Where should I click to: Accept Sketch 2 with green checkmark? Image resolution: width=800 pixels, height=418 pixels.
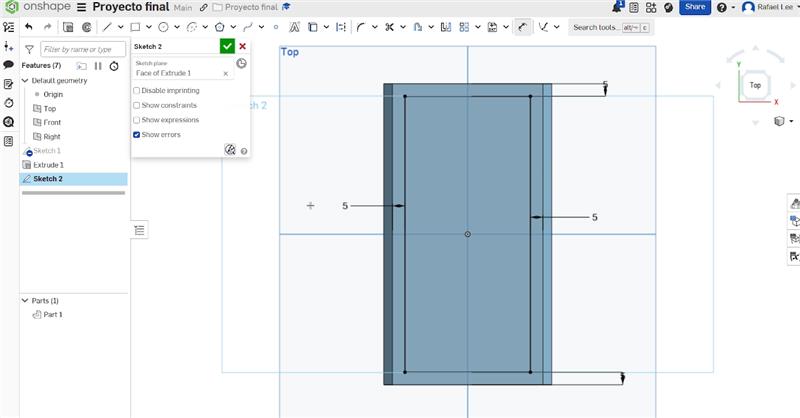tap(227, 46)
